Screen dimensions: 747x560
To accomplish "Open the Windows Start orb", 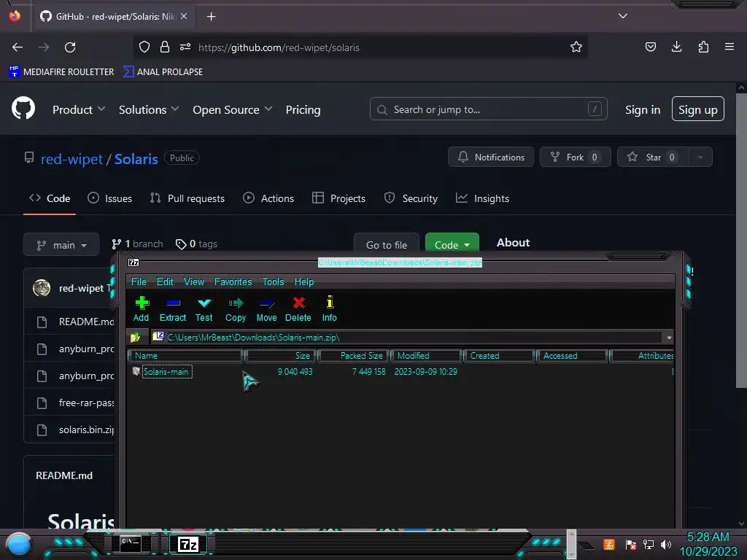I will [x=19, y=544].
